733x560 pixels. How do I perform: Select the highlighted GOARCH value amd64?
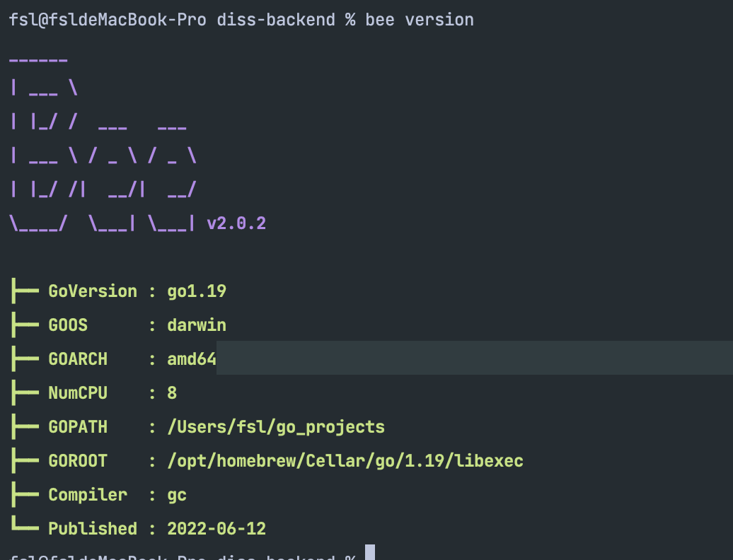point(192,358)
